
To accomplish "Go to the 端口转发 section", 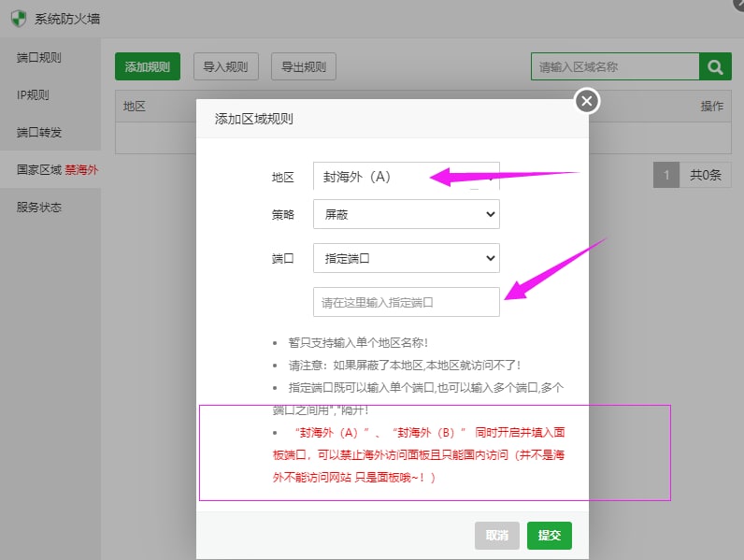I will point(39,133).
